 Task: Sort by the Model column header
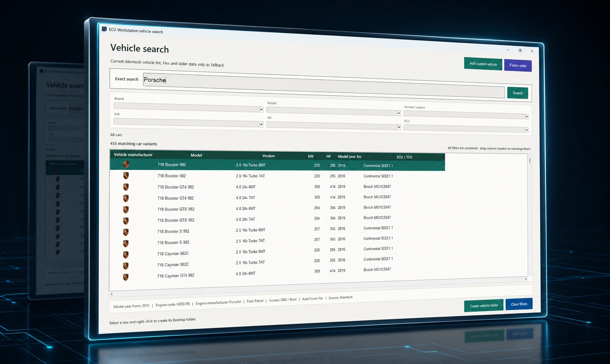coord(196,155)
